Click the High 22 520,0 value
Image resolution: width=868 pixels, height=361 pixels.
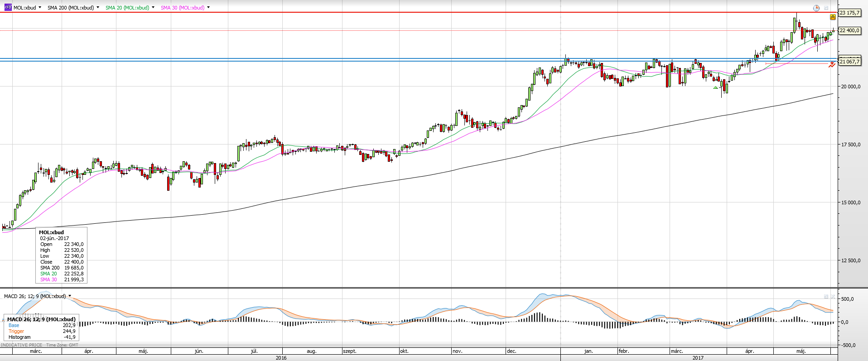pos(74,250)
